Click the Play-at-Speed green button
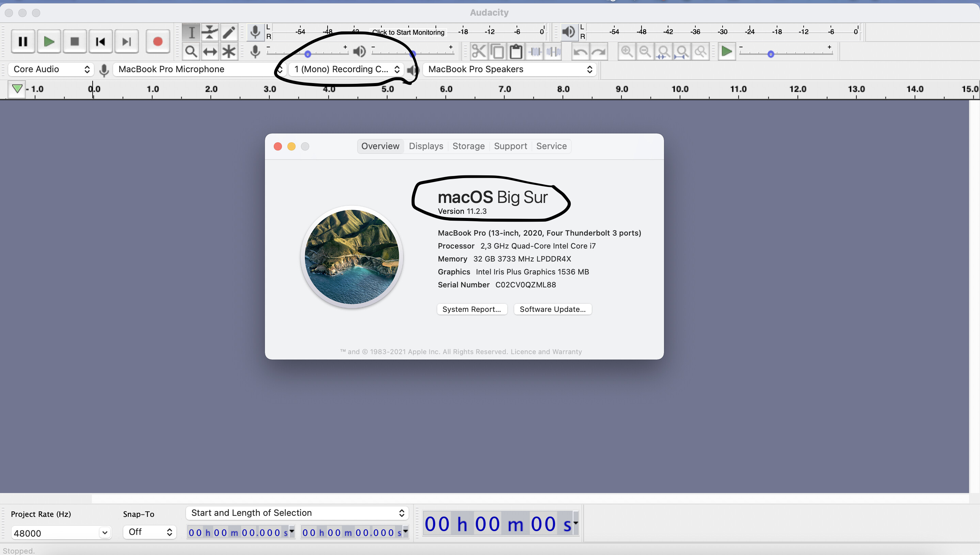 pos(727,51)
